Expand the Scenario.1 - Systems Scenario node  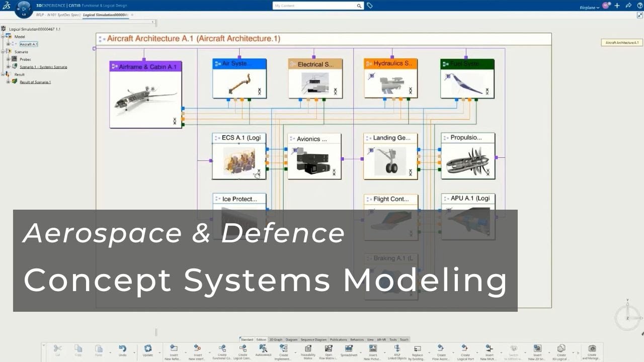click(8, 67)
